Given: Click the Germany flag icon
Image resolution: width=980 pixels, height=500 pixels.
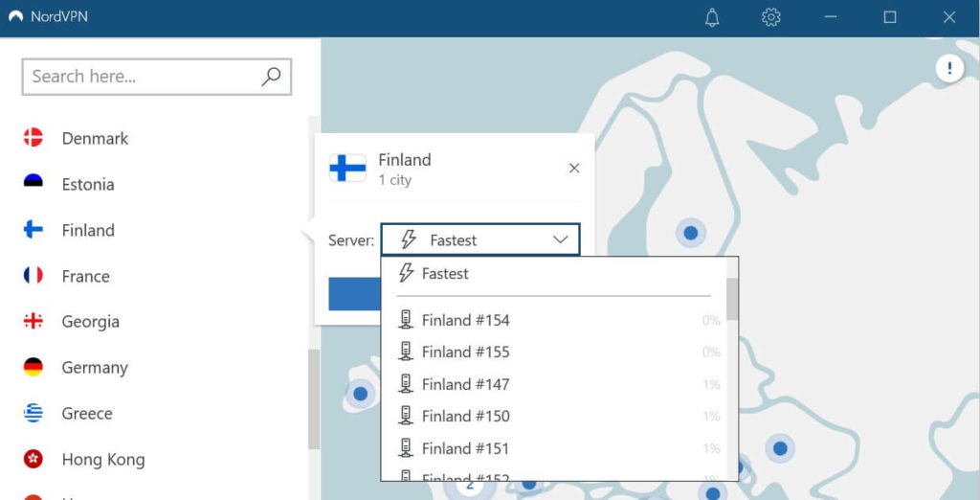Looking at the screenshot, I should [33, 367].
